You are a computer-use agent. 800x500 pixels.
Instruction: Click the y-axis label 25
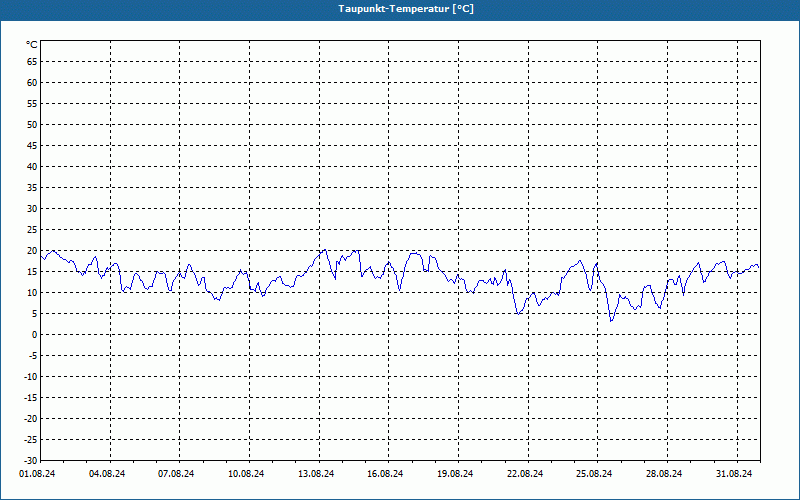32,230
